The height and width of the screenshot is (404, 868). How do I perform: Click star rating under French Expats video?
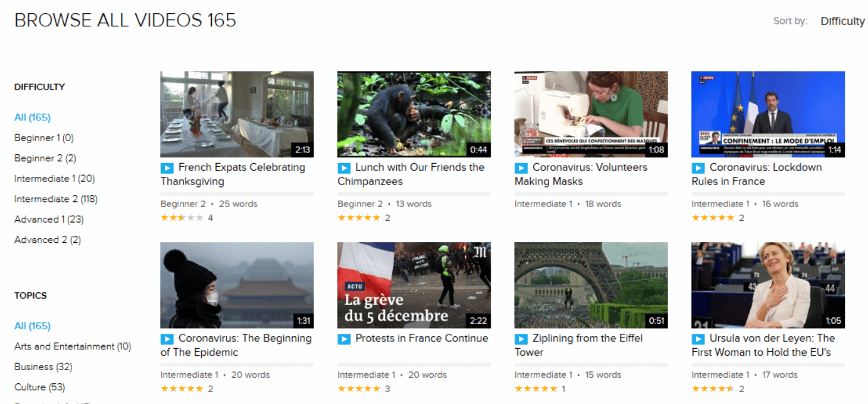pyautogui.click(x=182, y=218)
